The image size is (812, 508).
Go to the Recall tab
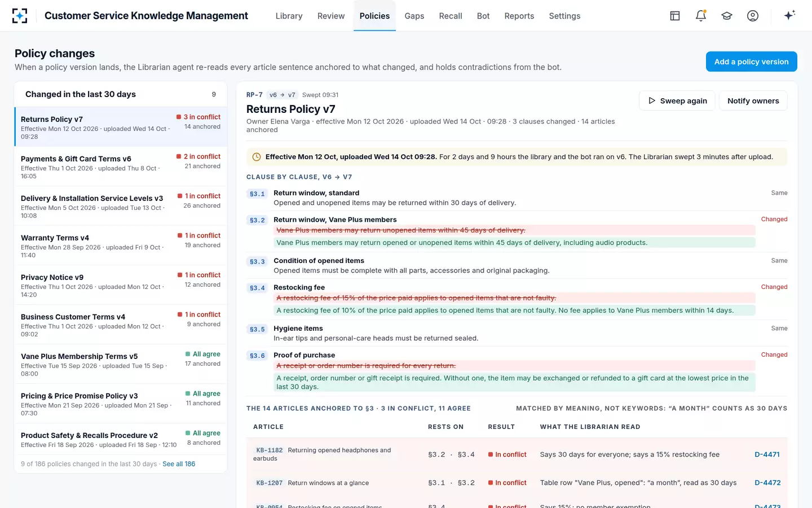[x=451, y=16]
